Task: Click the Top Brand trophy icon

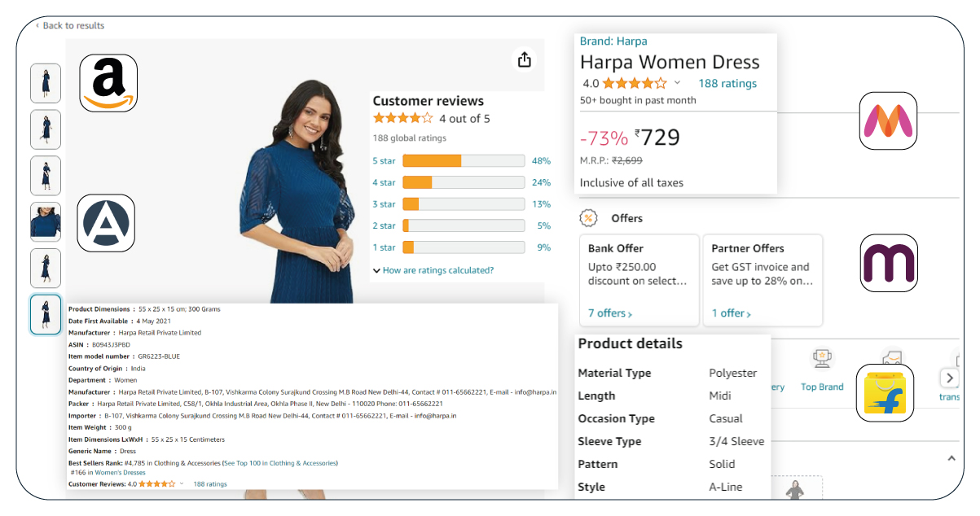Action: coord(821,359)
